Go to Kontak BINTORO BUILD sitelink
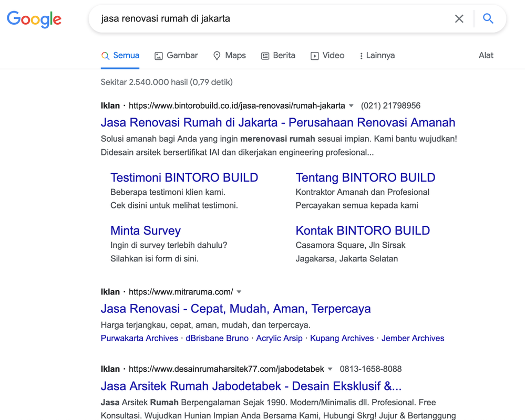The height and width of the screenshot is (420, 525). 363,230
